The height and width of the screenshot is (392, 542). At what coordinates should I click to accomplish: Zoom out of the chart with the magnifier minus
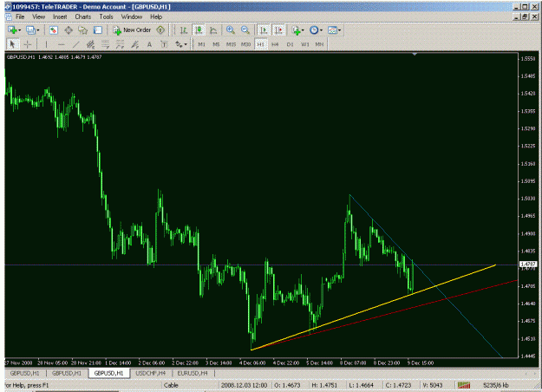(245, 30)
